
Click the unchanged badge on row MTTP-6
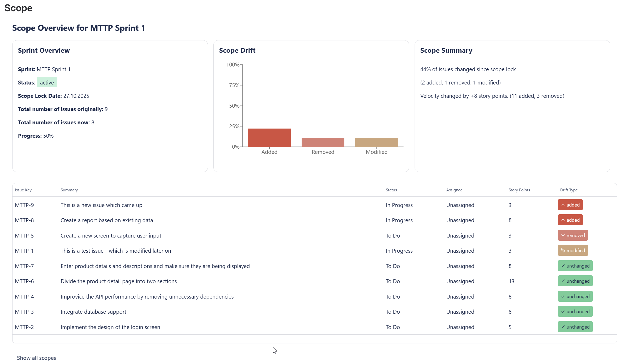coord(575,281)
